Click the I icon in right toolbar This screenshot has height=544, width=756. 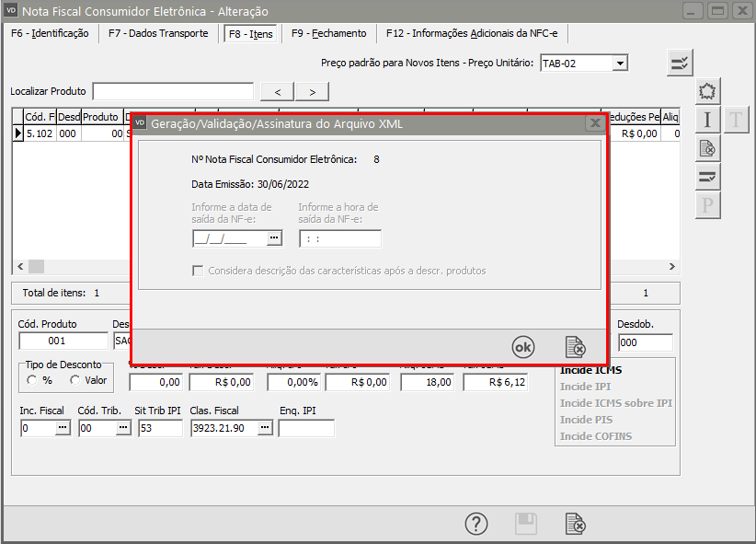coord(707,120)
